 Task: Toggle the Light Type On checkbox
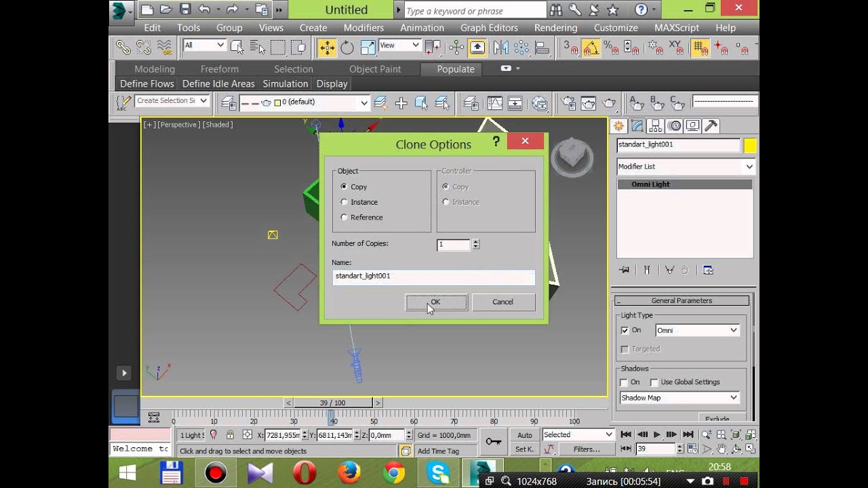pos(625,331)
